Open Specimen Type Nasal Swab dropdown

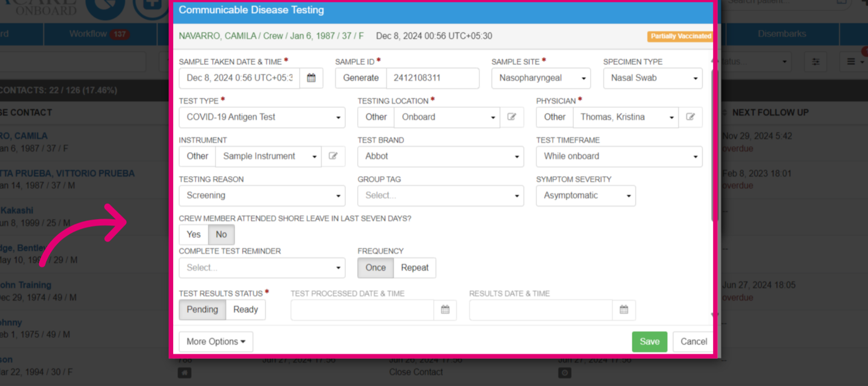(x=653, y=78)
